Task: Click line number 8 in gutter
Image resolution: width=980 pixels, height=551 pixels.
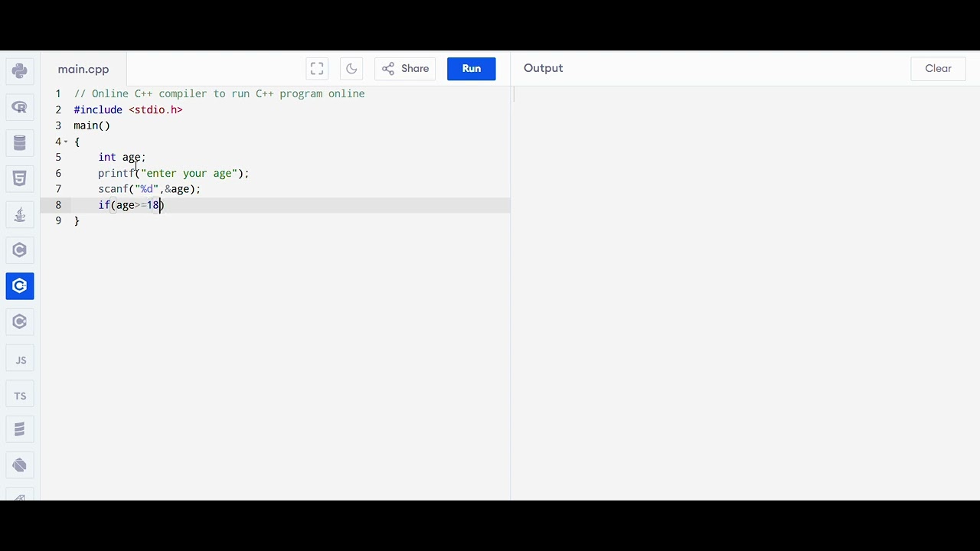Action: [x=57, y=205]
